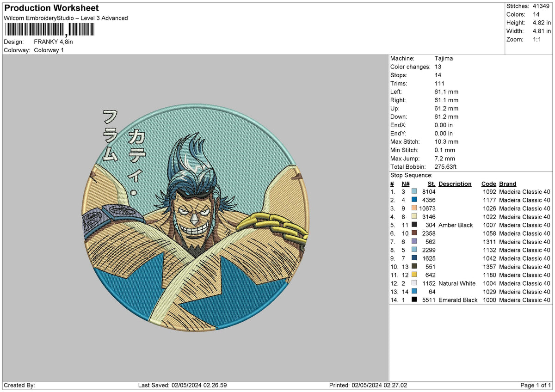The image size is (555, 392).
Task: Click the 'Natural White' description text
Action: [x=457, y=283]
